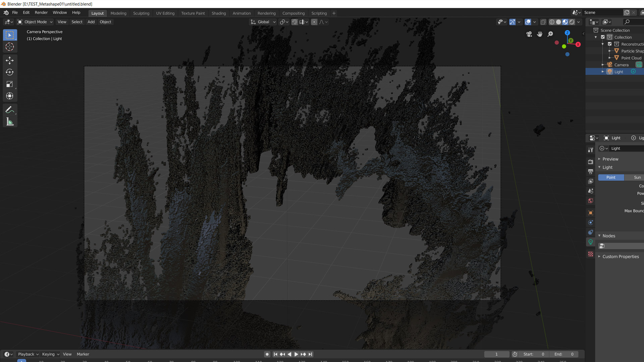
Task: Toggle the Collection checkbox in the Outliner
Action: coord(603,37)
